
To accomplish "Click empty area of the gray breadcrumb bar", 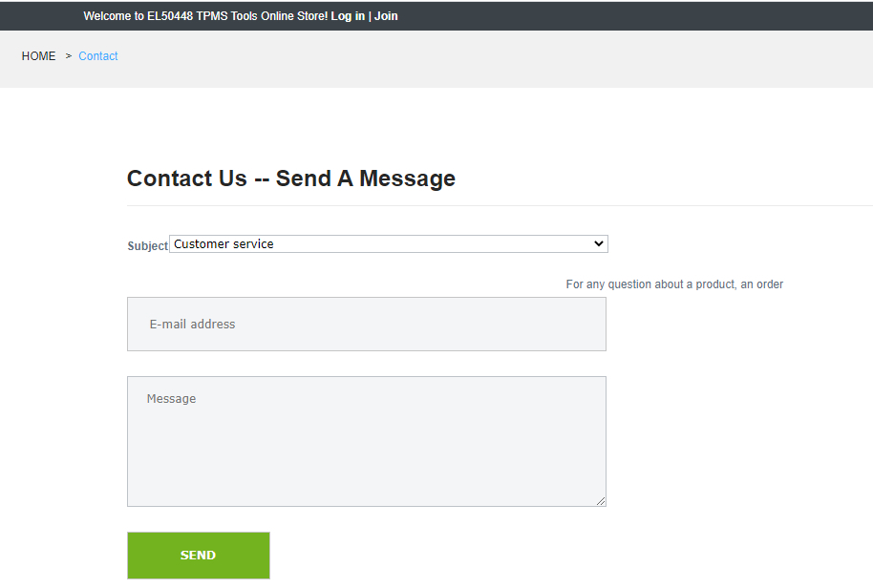I will [478, 59].
